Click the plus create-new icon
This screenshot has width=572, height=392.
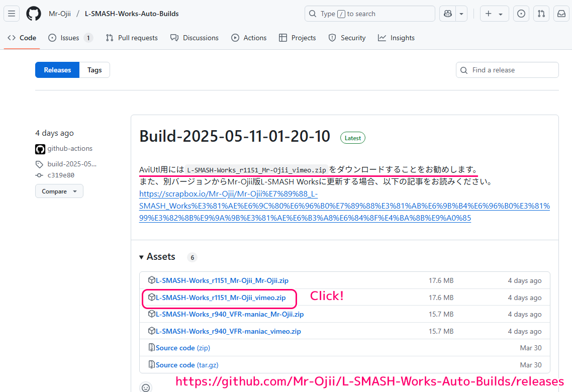coord(489,14)
